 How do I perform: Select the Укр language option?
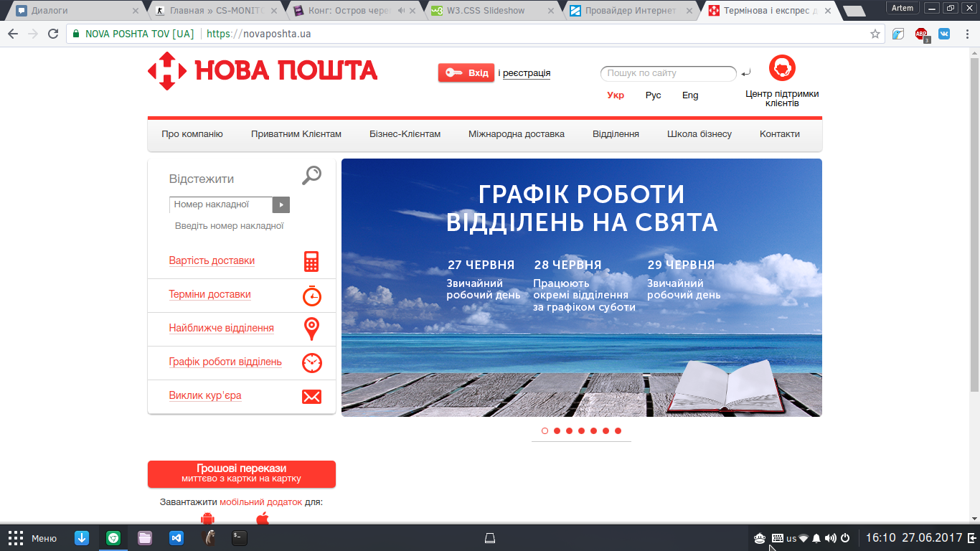click(x=616, y=95)
